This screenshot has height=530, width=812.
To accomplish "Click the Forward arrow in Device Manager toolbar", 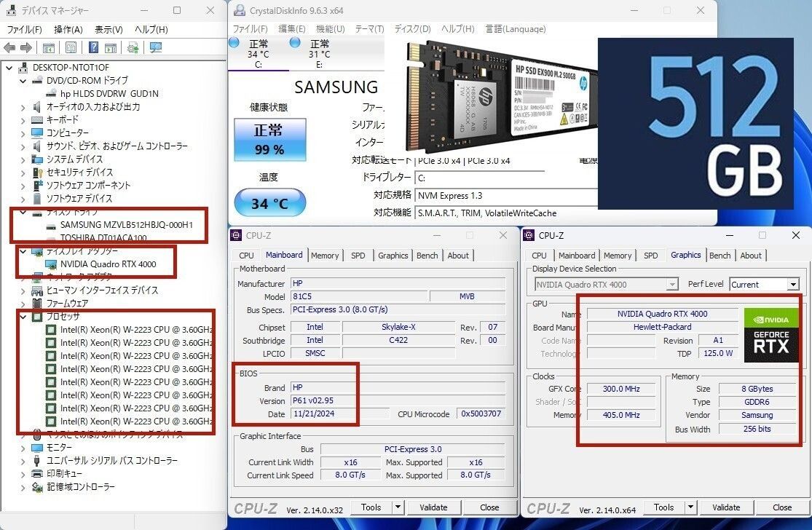I will (x=27, y=47).
